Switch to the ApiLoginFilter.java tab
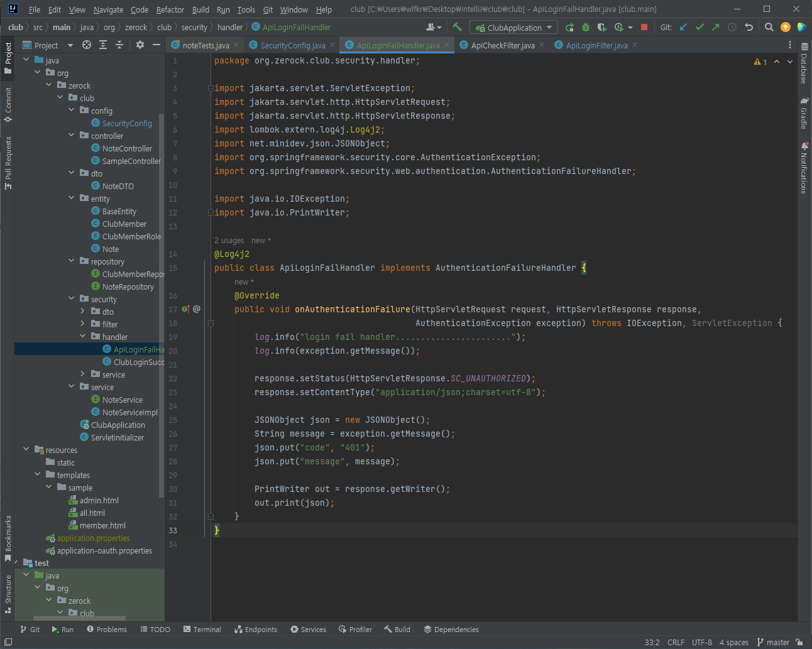 pos(596,45)
